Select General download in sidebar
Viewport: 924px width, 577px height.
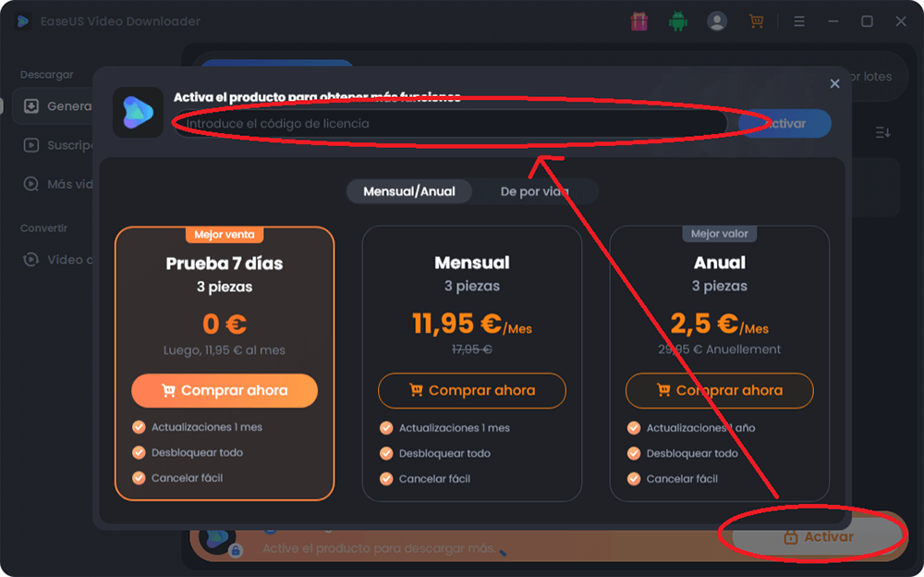pyautogui.click(x=53, y=106)
